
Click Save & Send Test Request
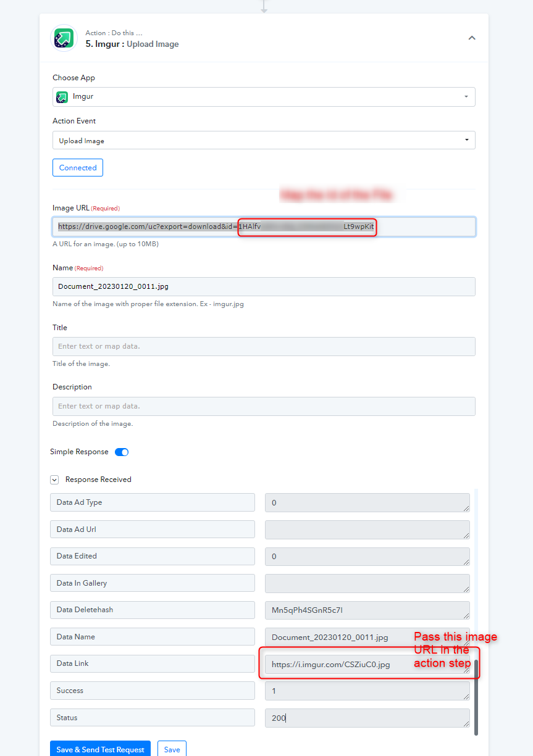[100, 749]
